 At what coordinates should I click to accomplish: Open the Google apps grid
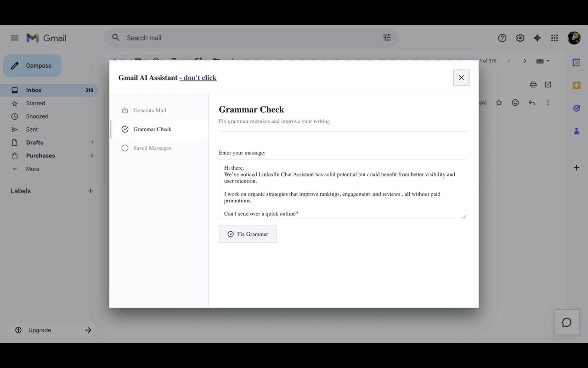coord(554,38)
